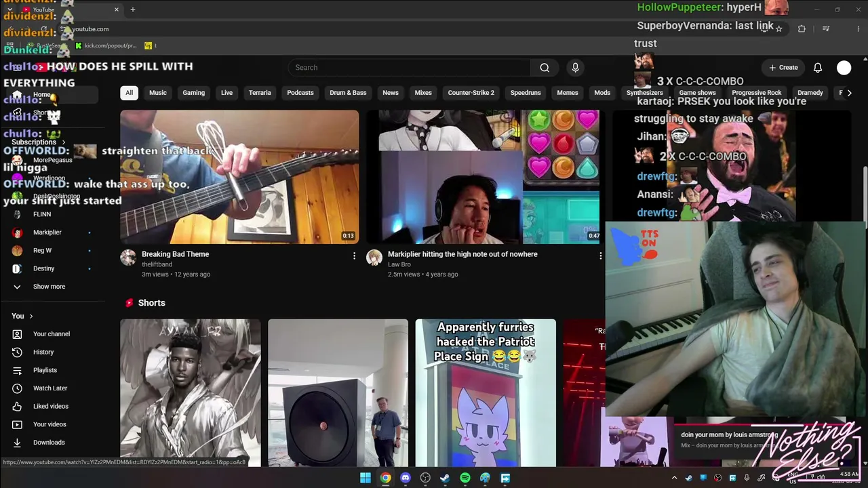Open more options for Markiplier high note video

600,256
